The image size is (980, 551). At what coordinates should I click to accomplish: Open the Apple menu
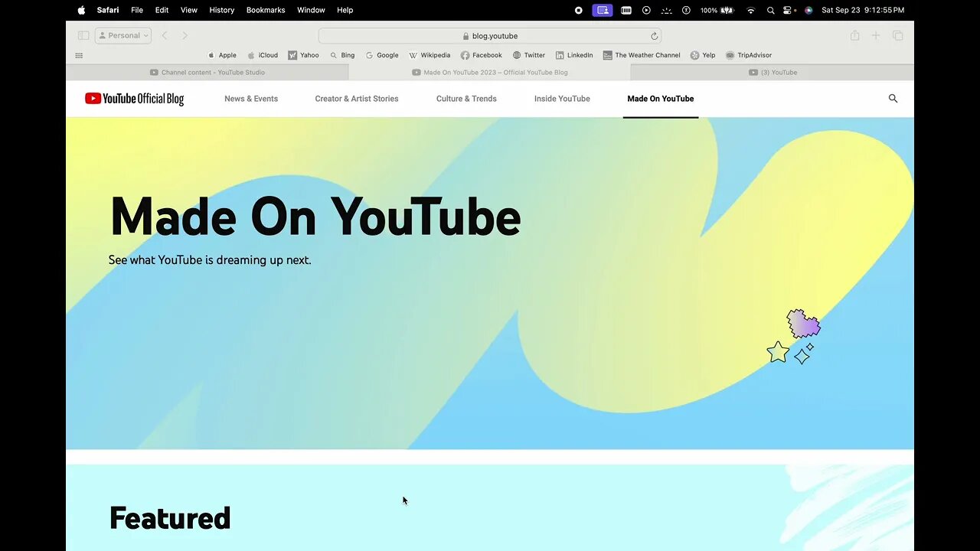81,10
